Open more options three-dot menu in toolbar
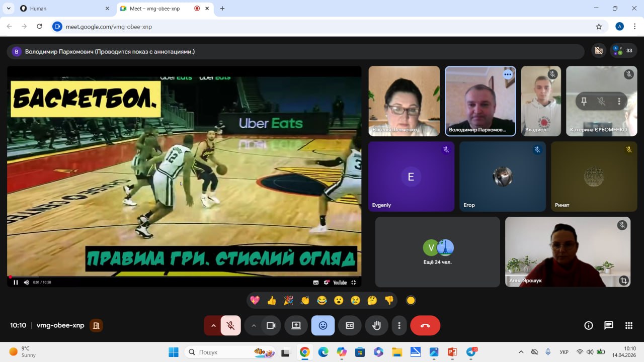Viewport: 644px width, 362px height. point(399,325)
